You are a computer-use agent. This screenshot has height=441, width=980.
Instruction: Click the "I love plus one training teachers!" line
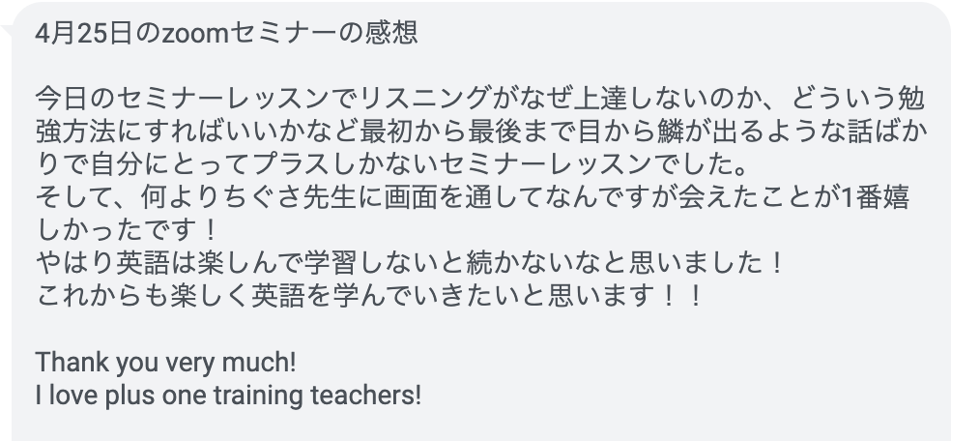[228, 396]
